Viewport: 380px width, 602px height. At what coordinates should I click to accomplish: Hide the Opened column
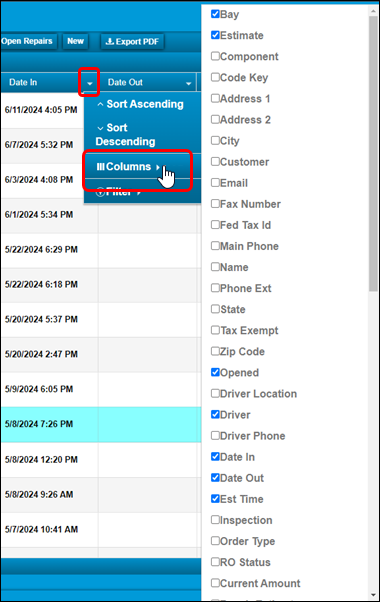215,372
